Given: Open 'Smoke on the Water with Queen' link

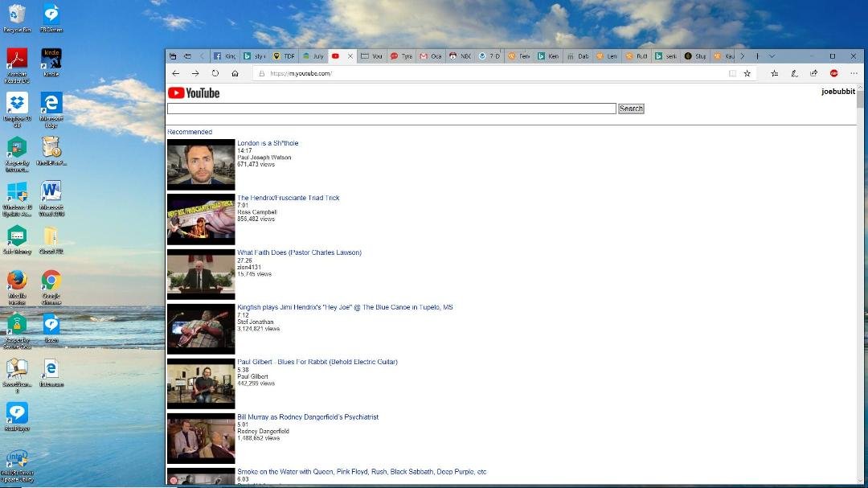Looking at the screenshot, I should pyautogui.click(x=362, y=472).
